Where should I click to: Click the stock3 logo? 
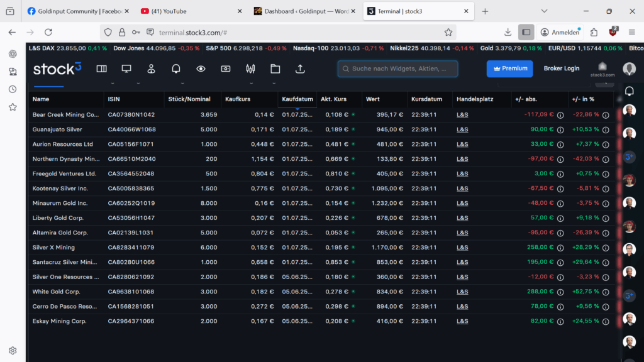tap(57, 69)
